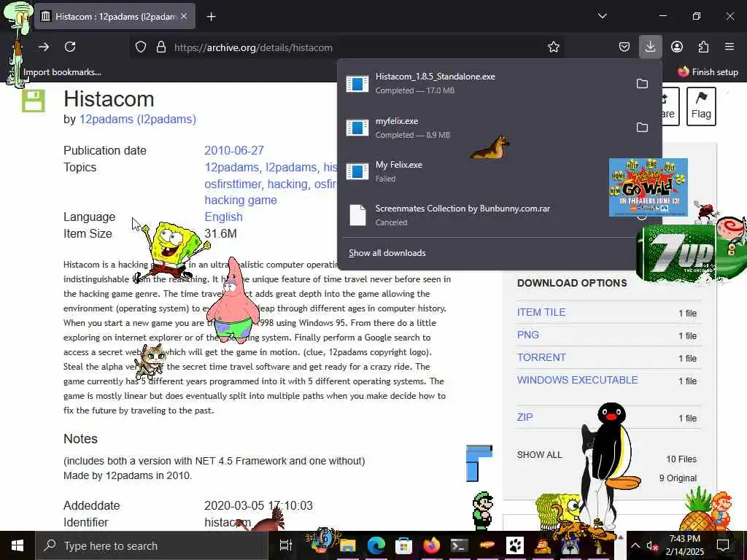The height and width of the screenshot is (560, 747).
Task: Switch to Firefox in the taskbar
Action: pyautogui.click(x=432, y=545)
